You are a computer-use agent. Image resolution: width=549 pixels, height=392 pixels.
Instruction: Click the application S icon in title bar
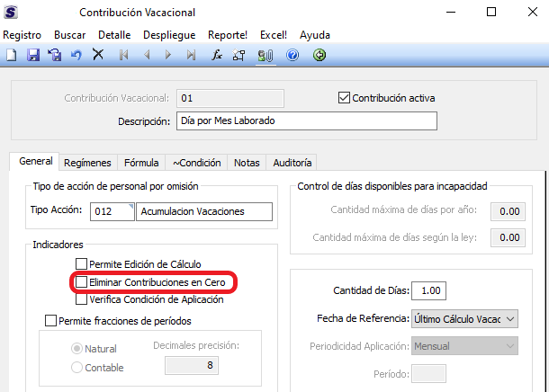pos(11,13)
